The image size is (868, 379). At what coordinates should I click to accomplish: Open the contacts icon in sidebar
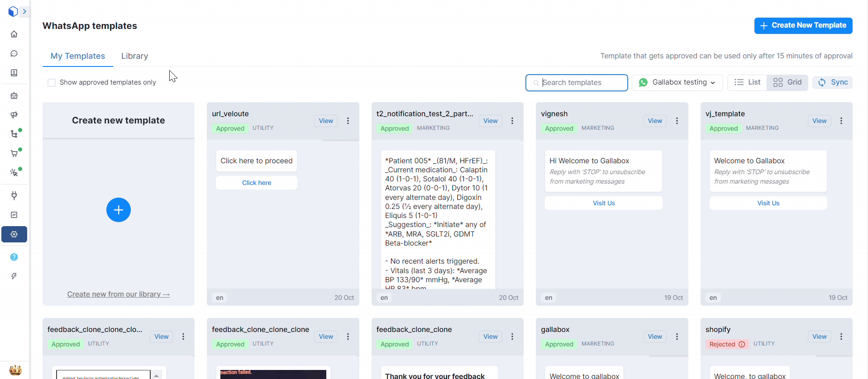pos(14,73)
